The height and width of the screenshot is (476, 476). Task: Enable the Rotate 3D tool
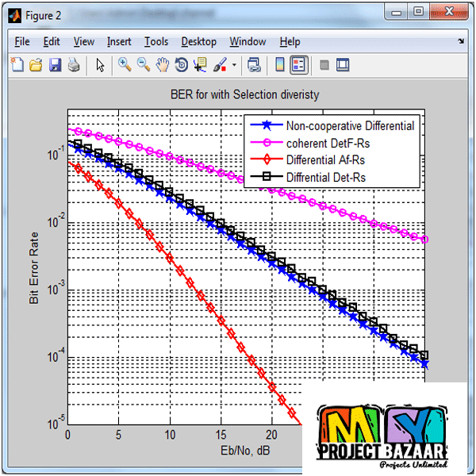click(181, 65)
